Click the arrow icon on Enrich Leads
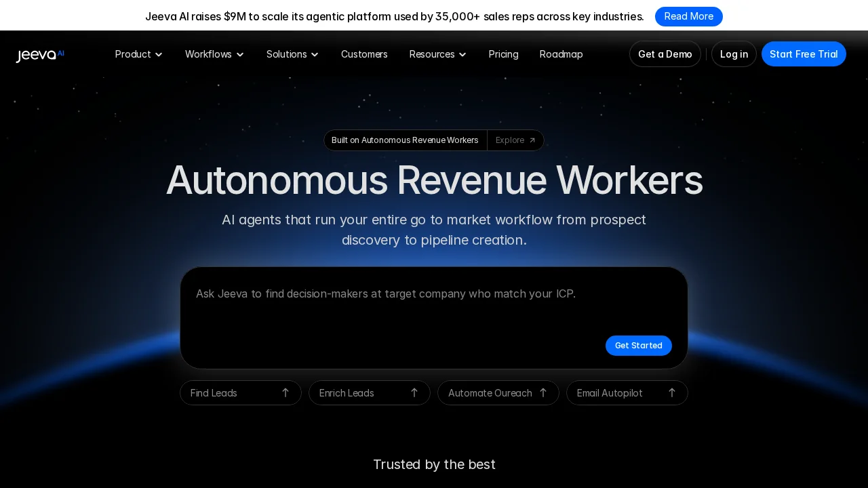Screen dimensions: 868x488 point(414,393)
